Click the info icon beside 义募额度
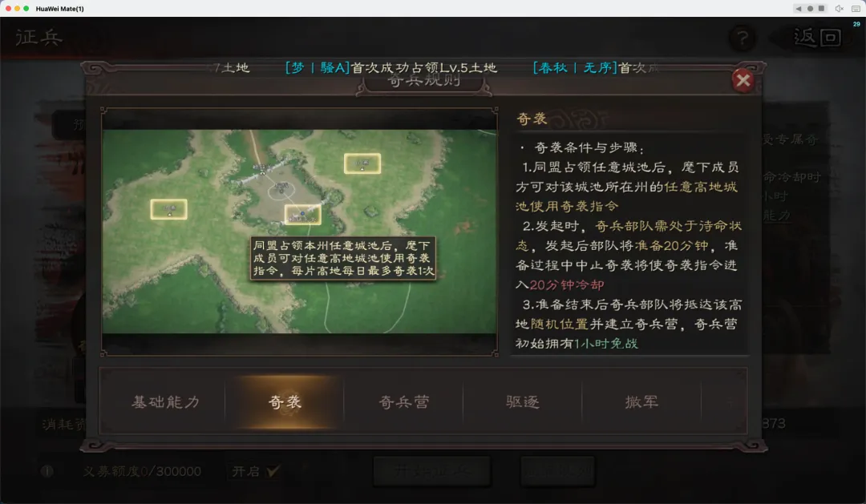The height and width of the screenshot is (504, 866). click(47, 471)
